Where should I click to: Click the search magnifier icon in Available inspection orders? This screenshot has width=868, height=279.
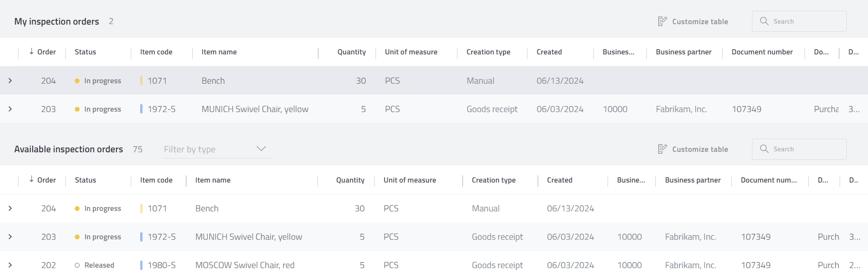pyautogui.click(x=764, y=149)
